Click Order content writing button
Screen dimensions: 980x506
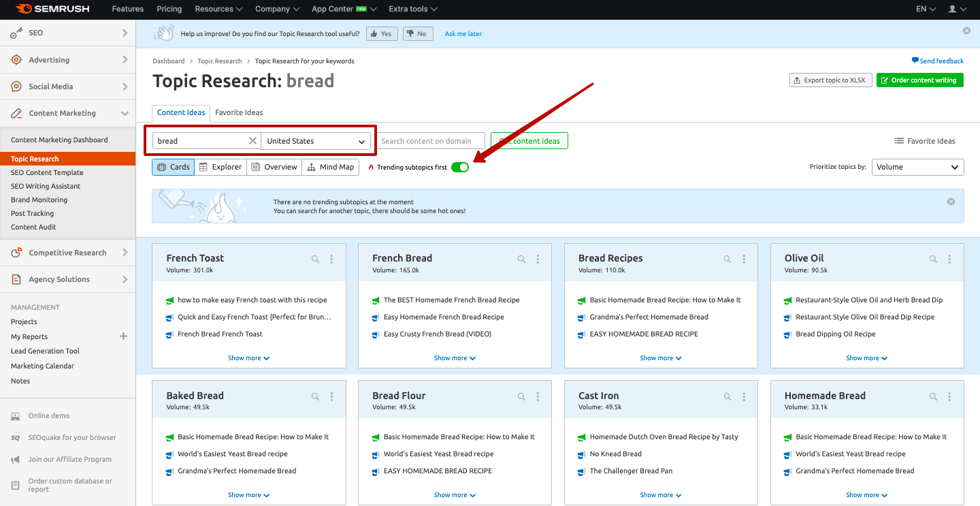pyautogui.click(x=919, y=80)
